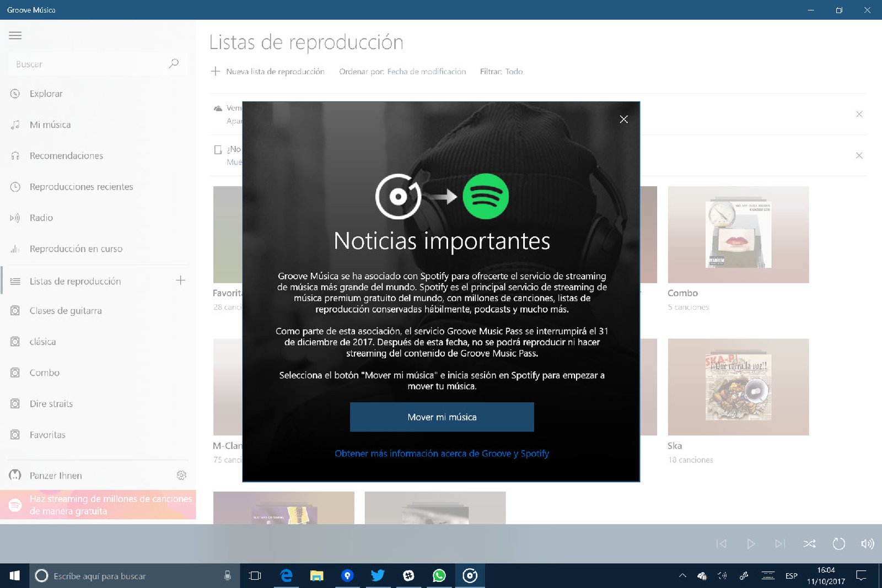Open Filtrar Todo dropdown
Image resolution: width=882 pixels, height=588 pixels.
pos(501,72)
